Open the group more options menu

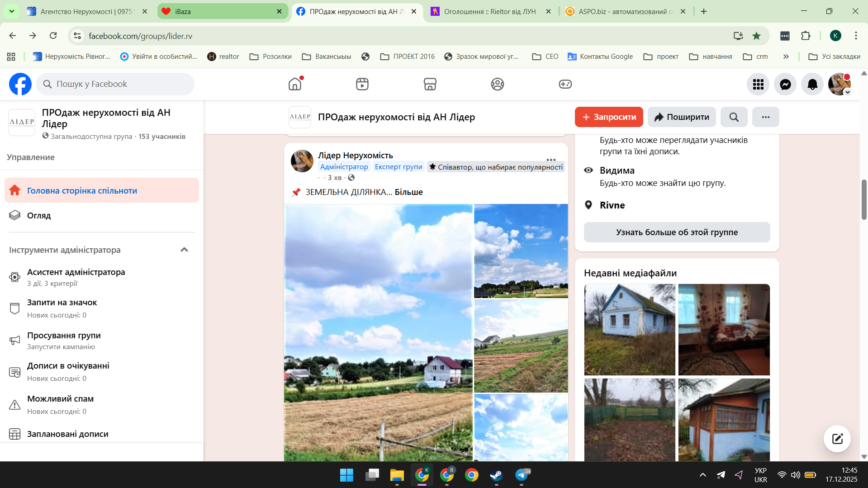pos(765,117)
